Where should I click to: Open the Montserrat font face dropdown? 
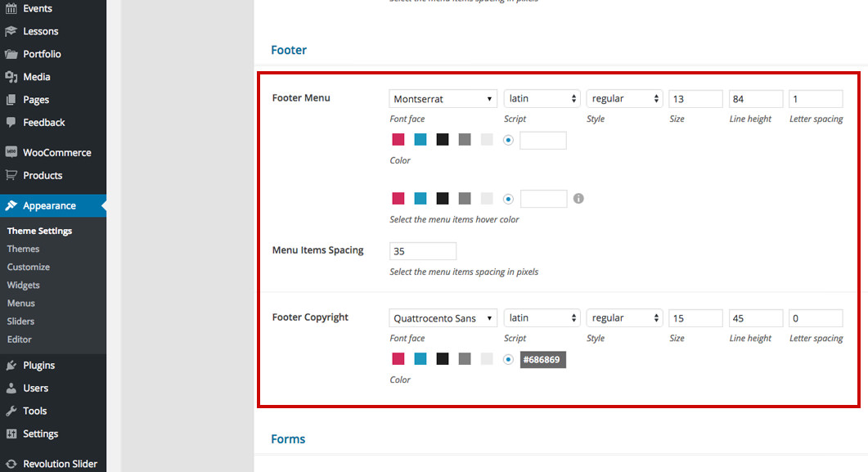tap(443, 98)
